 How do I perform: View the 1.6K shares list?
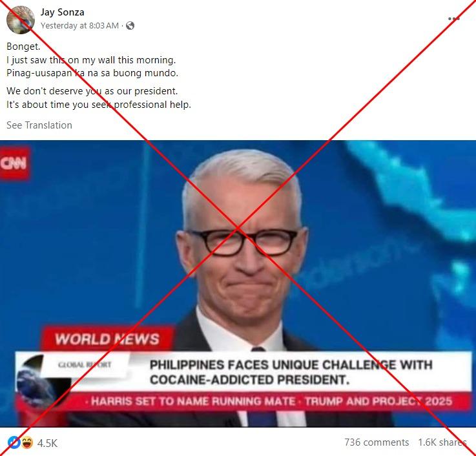[x=442, y=442]
